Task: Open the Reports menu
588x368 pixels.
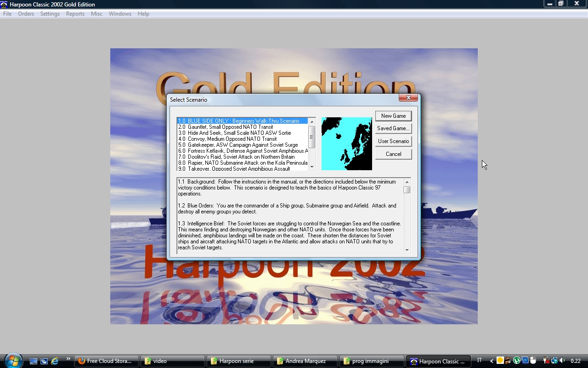Action: [x=75, y=14]
